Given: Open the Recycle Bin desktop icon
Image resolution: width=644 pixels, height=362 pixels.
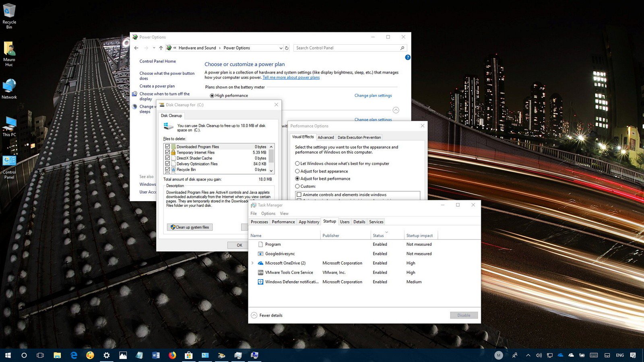Looking at the screenshot, I should click(x=9, y=16).
